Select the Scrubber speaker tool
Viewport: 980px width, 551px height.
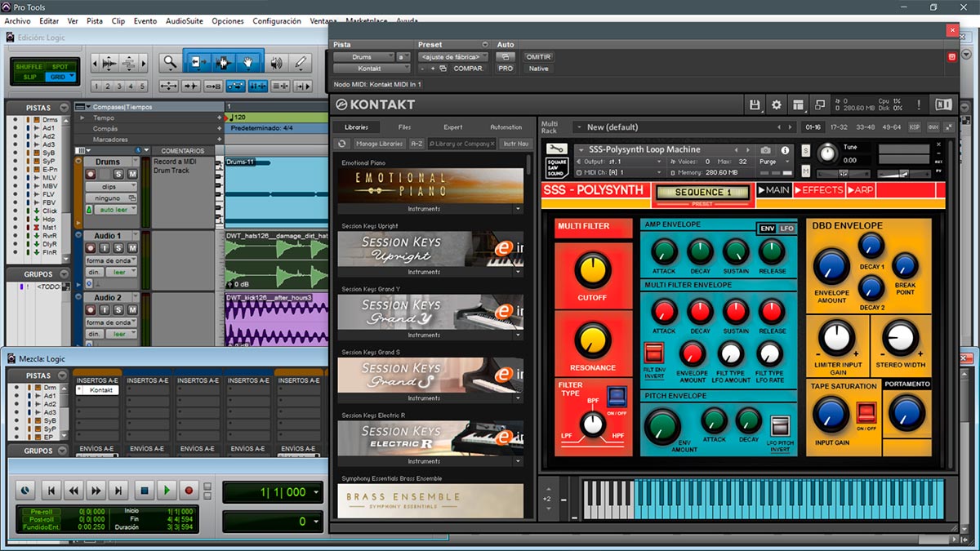pos(277,62)
